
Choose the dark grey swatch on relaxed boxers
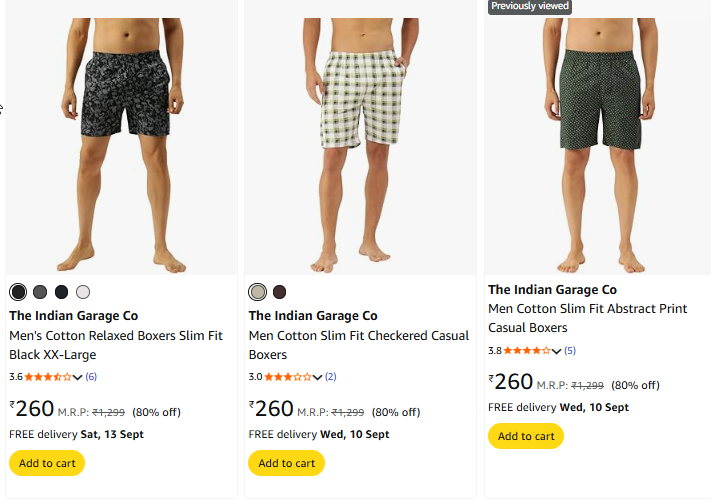tap(40, 292)
